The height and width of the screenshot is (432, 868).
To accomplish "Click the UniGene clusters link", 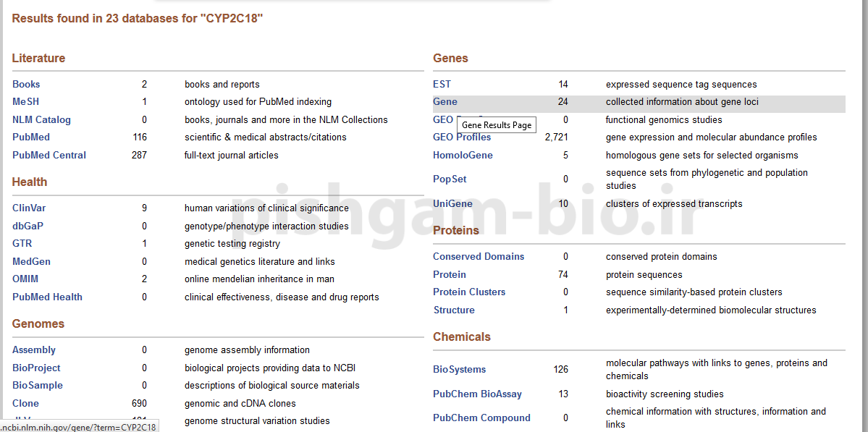I will click(452, 204).
